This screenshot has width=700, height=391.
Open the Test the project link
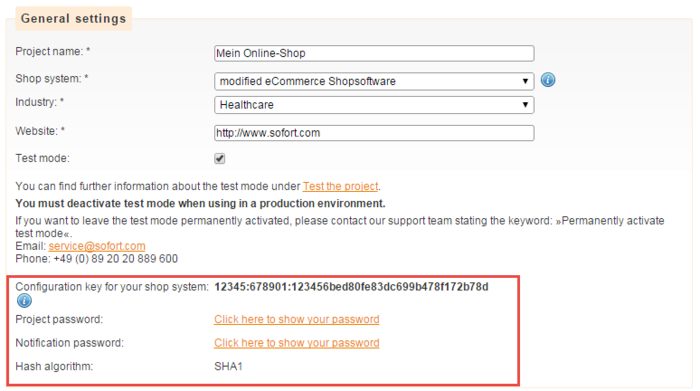[x=341, y=186]
